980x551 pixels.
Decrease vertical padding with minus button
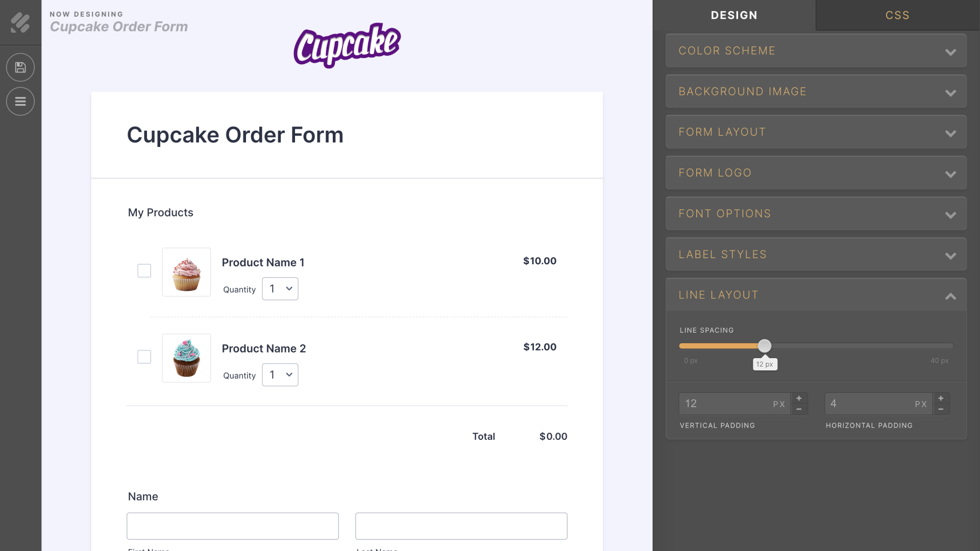[x=799, y=409]
